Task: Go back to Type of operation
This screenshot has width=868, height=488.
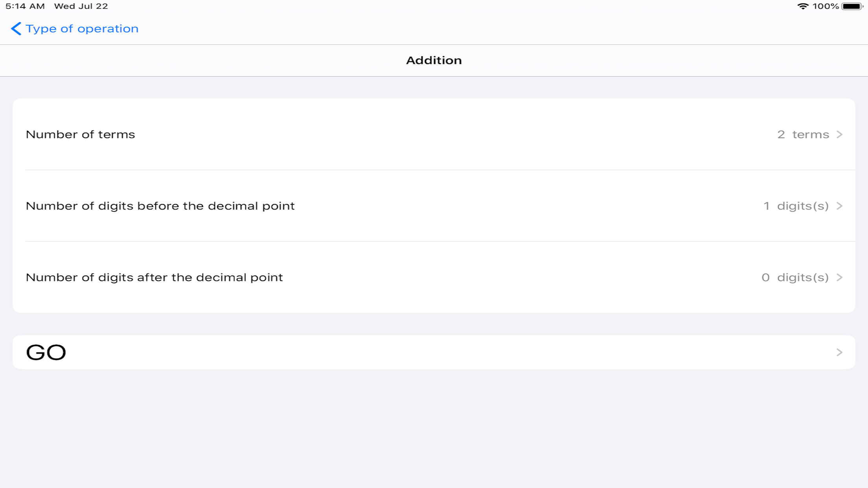Action: pyautogui.click(x=82, y=29)
